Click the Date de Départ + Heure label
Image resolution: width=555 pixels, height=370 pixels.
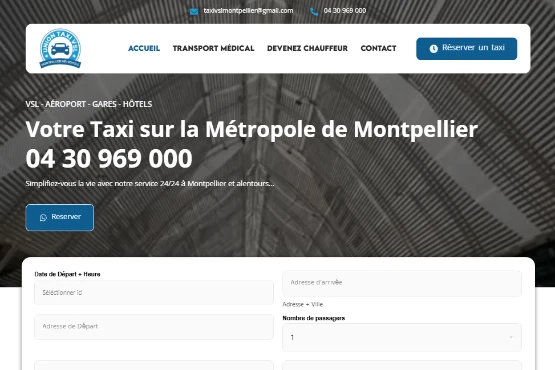click(x=67, y=274)
